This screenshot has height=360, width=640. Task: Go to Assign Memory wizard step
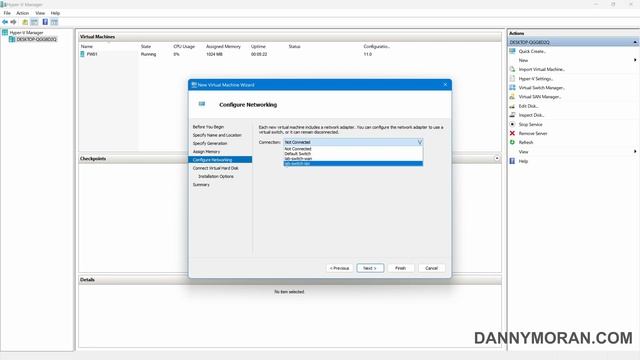tap(206, 152)
